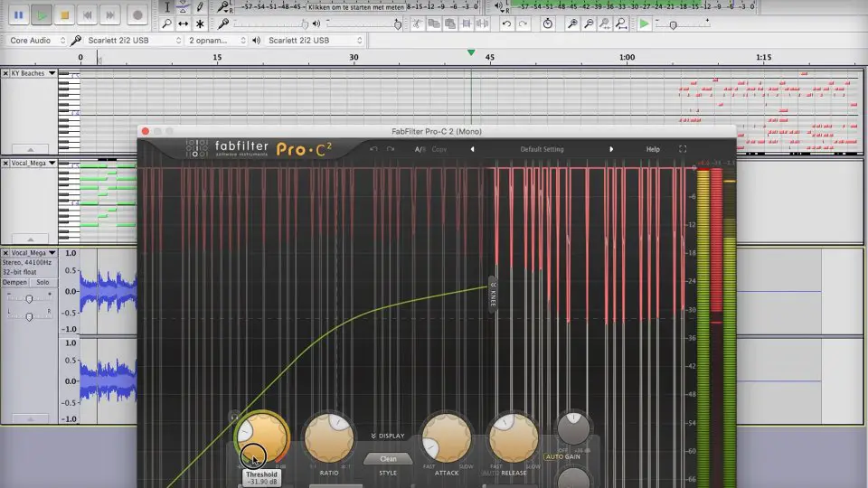Click the Paste toolbar icon
Screen dimensions: 868x488
[x=450, y=23]
